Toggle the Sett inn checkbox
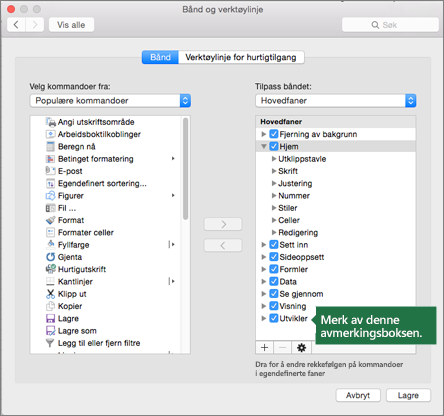Screen dimensions: 444x416 (274, 245)
